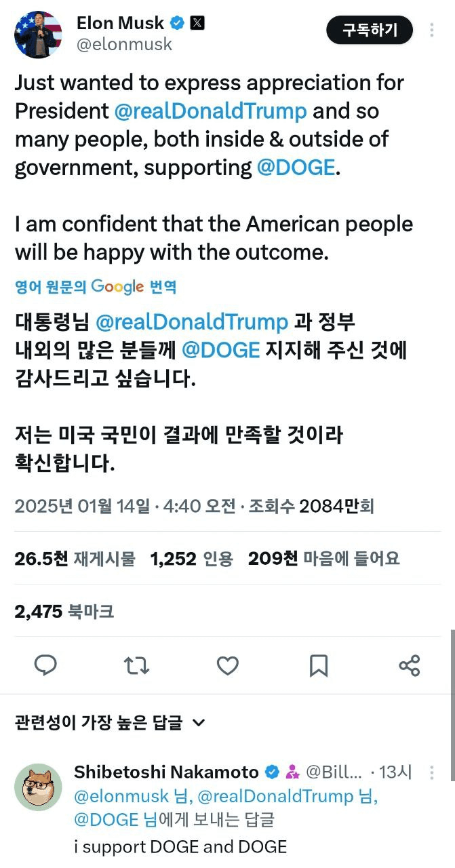Click the Google 번역 translation attribution link

coord(96,286)
